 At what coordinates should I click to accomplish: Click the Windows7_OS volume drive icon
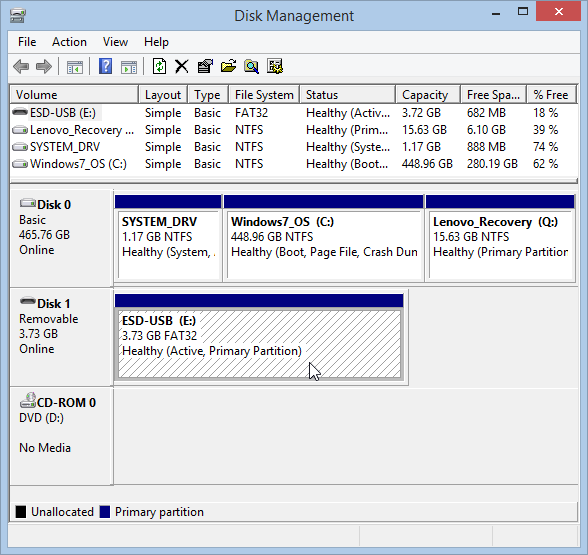(x=20, y=164)
